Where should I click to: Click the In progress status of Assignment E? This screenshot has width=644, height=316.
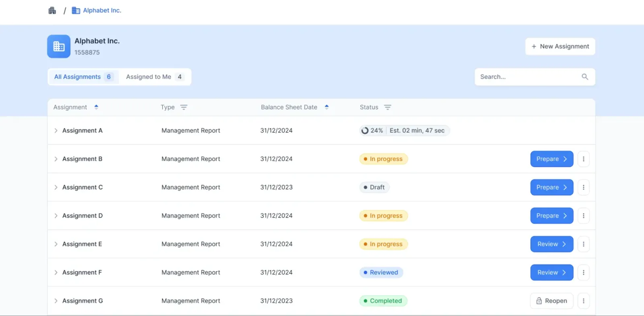(x=384, y=244)
